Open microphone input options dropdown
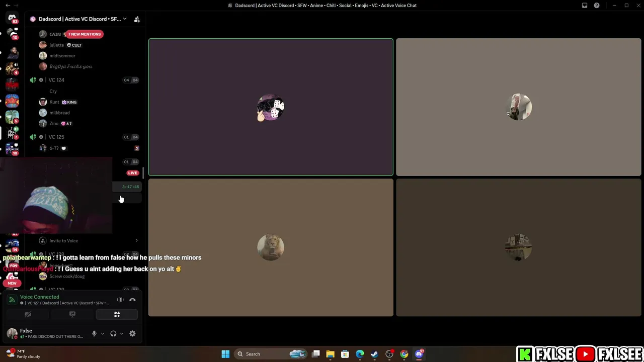Screen dimensions: 644x362 [102, 334]
